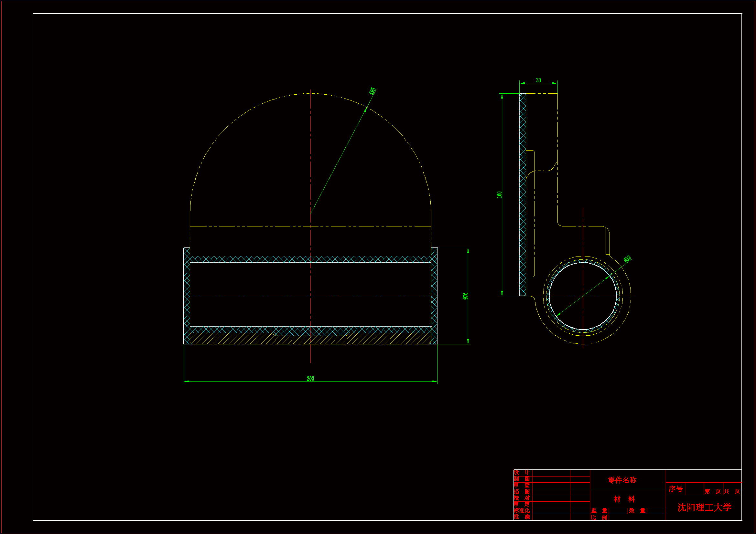Click the 沈阳理工大学 university text

[x=704, y=508]
